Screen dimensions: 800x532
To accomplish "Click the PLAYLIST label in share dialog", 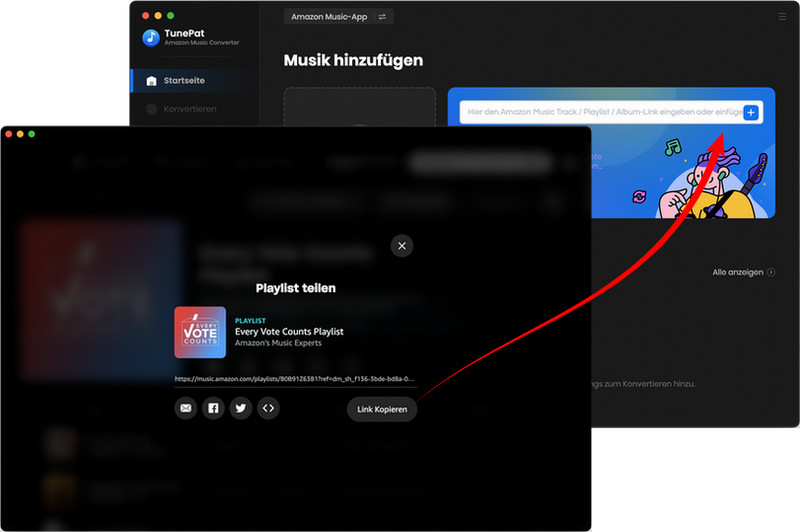I will coord(250,321).
